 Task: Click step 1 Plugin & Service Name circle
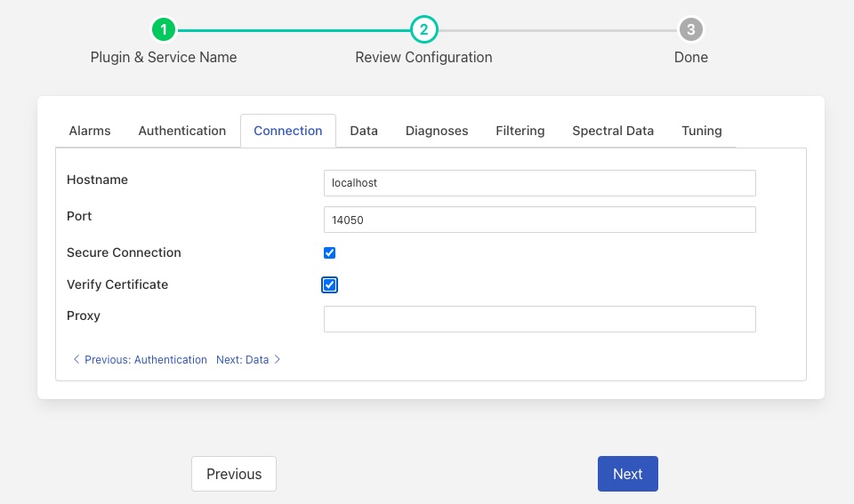[164, 29]
